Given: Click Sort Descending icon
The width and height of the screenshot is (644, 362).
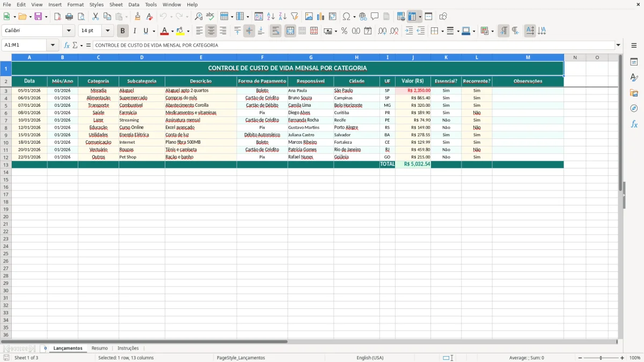Looking at the screenshot, I should (282, 17).
